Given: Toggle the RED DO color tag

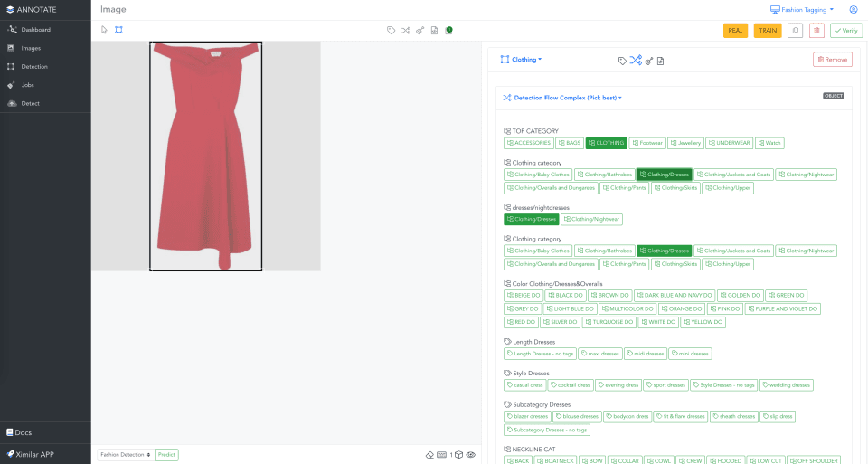Looking at the screenshot, I should coord(521,322).
